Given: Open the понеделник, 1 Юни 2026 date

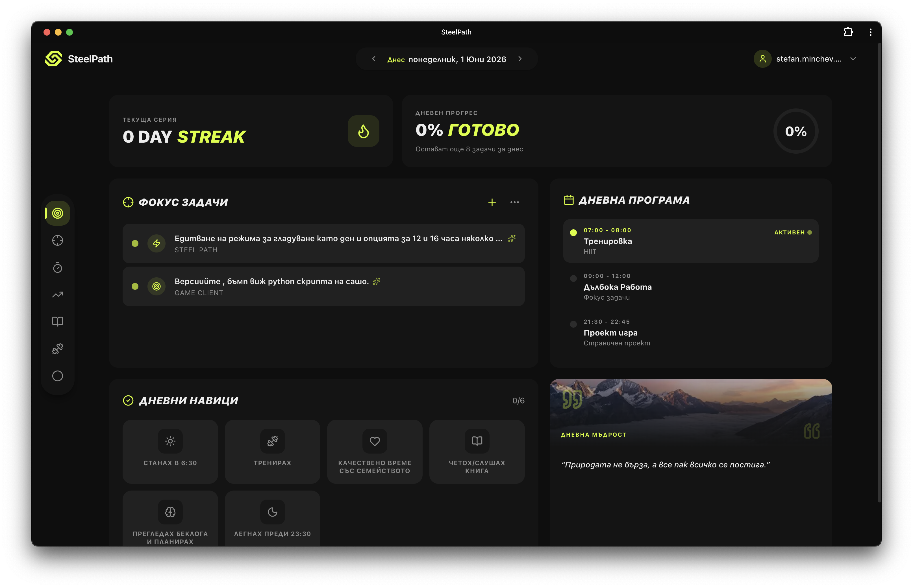Looking at the screenshot, I should point(457,59).
